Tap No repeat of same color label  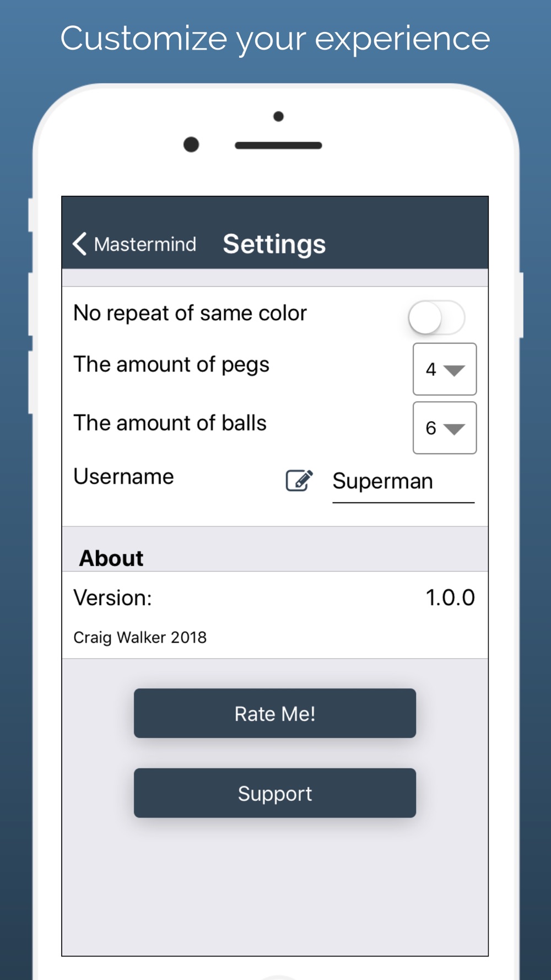[x=190, y=314]
